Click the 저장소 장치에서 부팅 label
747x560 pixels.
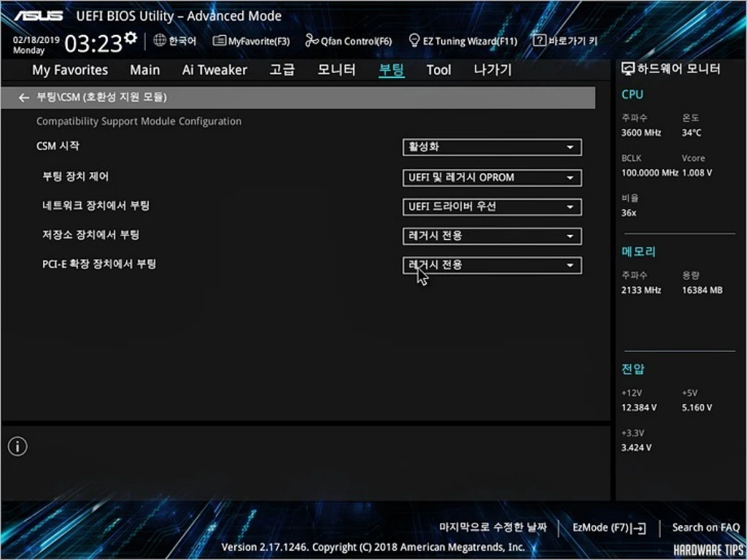click(x=90, y=235)
